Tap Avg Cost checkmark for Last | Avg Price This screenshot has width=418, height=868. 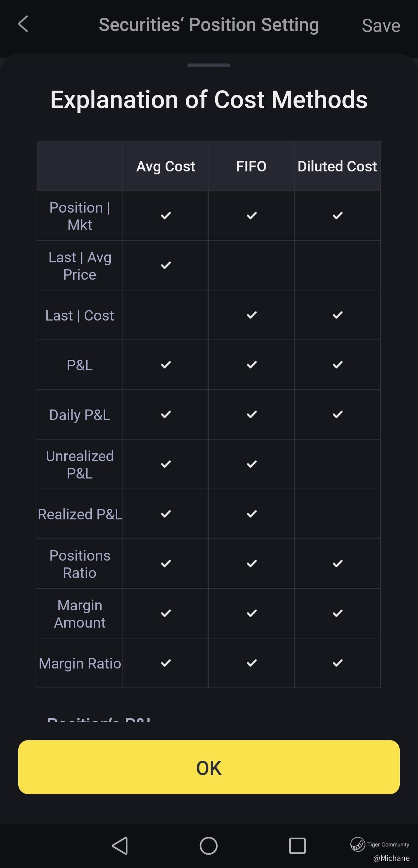[166, 265]
